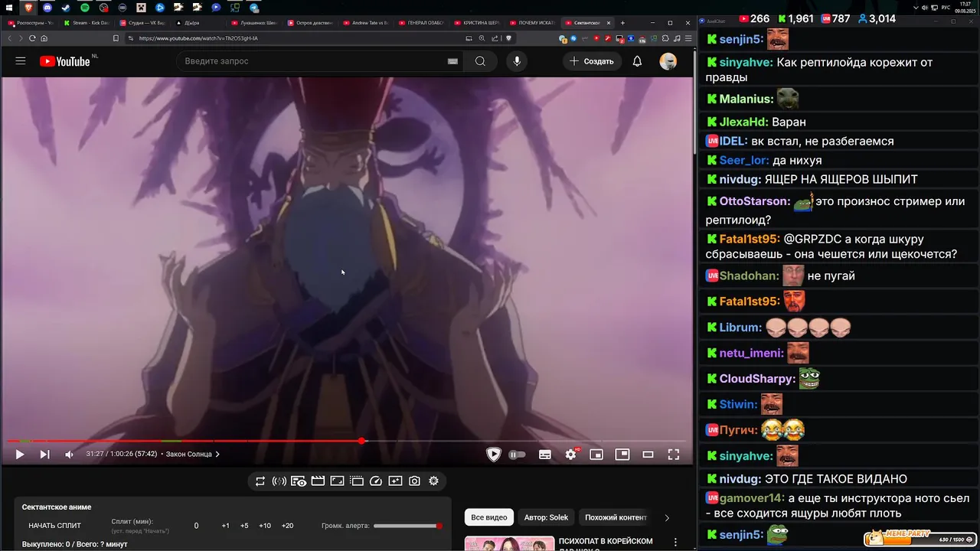980x551 pixels.
Task: Open Discord from the taskbar
Action: point(47,7)
